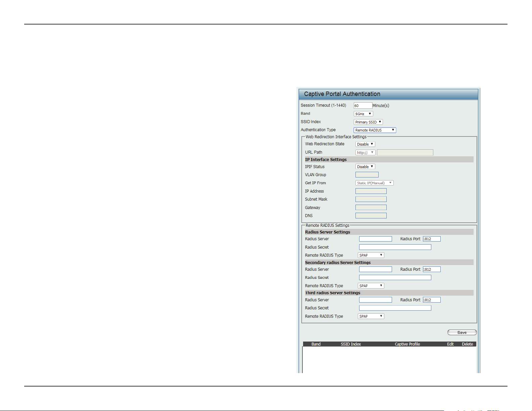The image size is (532, 411).
Task: Click the Third Radius Port field
Action: [432, 300]
